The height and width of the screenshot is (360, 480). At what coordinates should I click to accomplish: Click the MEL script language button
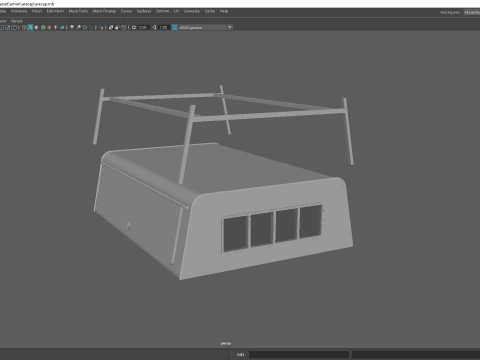pyautogui.click(x=240, y=354)
